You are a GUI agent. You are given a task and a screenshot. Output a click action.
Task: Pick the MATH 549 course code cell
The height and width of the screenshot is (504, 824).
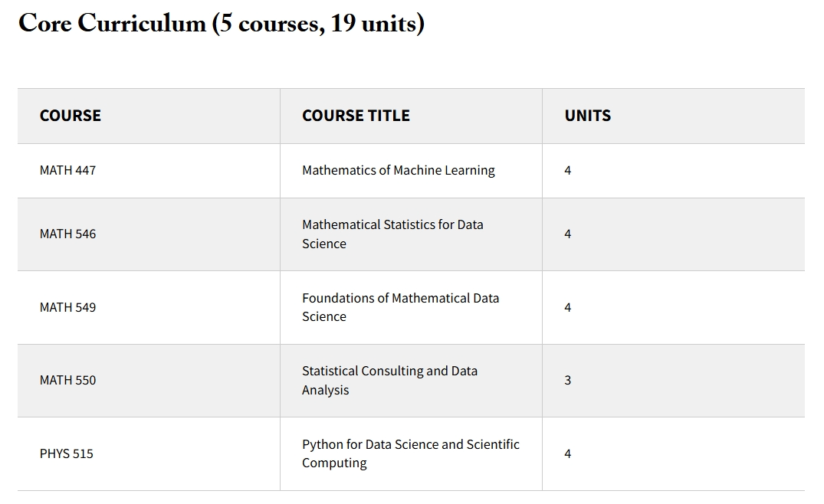68,307
